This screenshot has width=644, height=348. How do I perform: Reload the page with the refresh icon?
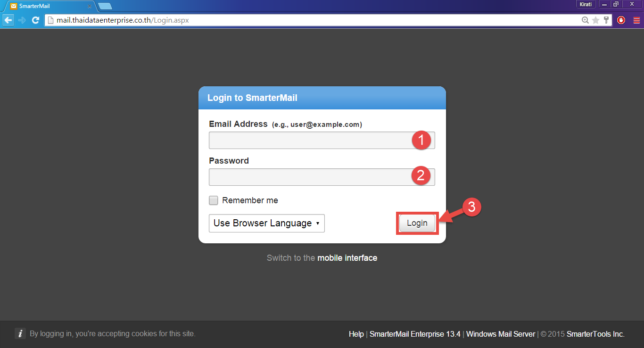[35, 20]
